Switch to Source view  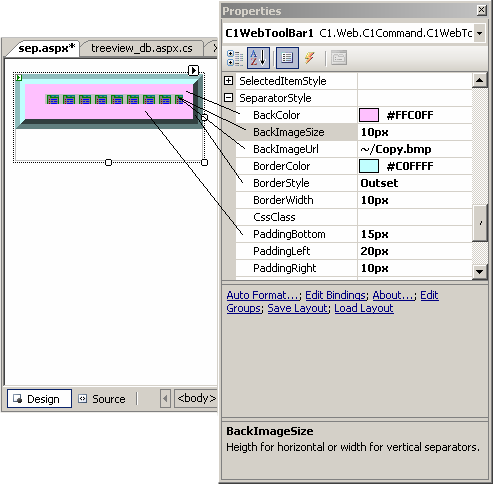click(102, 399)
